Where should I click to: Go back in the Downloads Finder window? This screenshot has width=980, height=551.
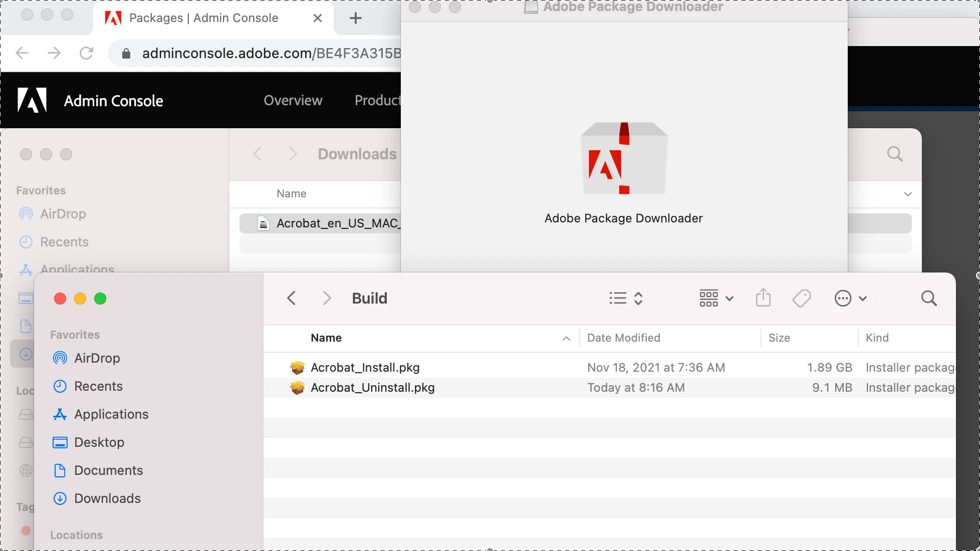[257, 154]
